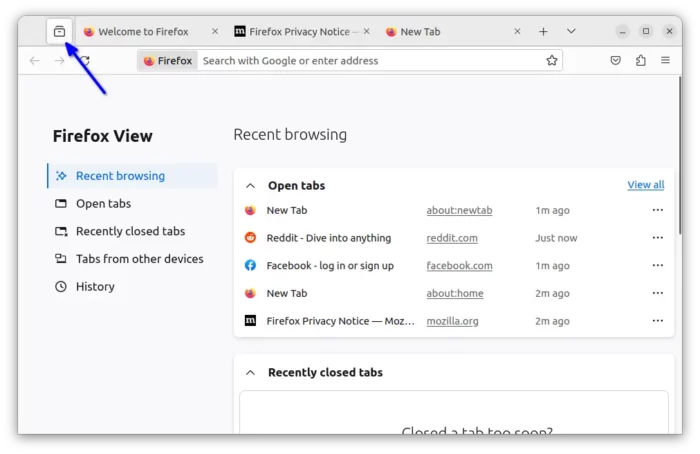Select Recent browsing in sidebar
Image resolution: width=700 pixels, height=454 pixels.
132,176
